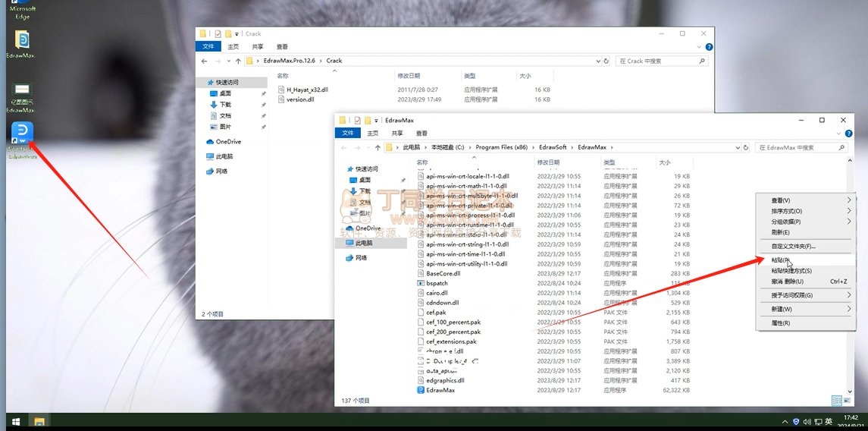Navigate to EdrawSoft in the breadcrumb path
868x431 pixels.
tap(553, 147)
